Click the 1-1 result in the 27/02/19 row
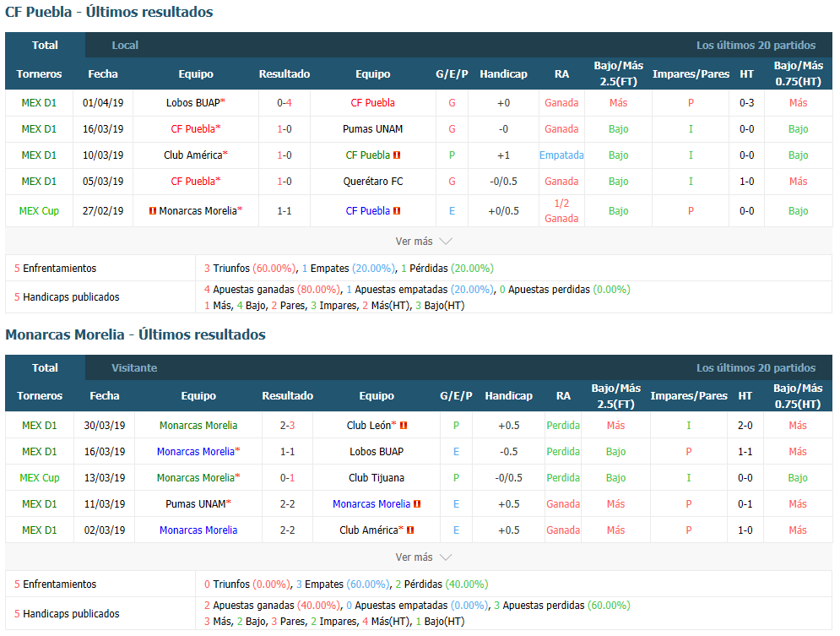The image size is (840, 636). tap(285, 211)
